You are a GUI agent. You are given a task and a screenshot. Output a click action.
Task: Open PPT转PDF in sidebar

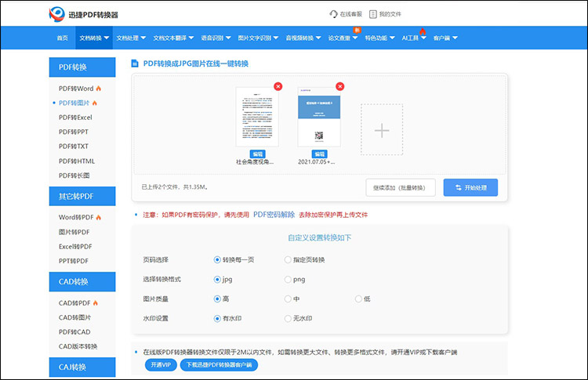pyautogui.click(x=74, y=261)
